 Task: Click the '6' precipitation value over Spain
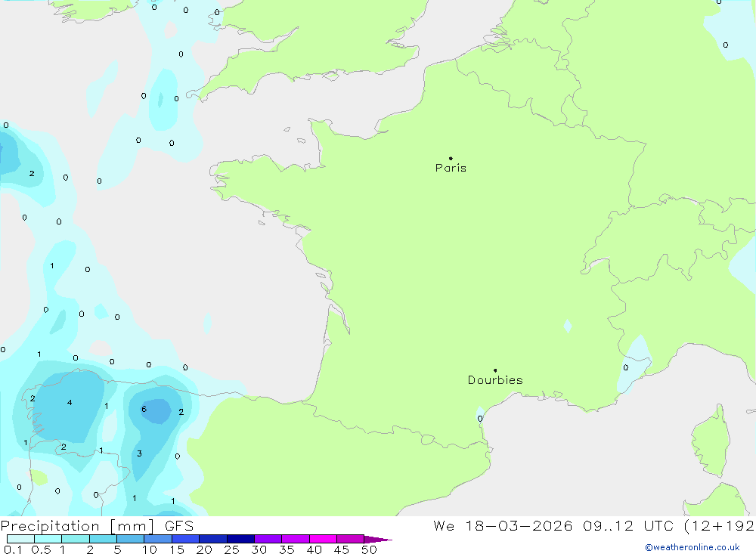tap(144, 409)
